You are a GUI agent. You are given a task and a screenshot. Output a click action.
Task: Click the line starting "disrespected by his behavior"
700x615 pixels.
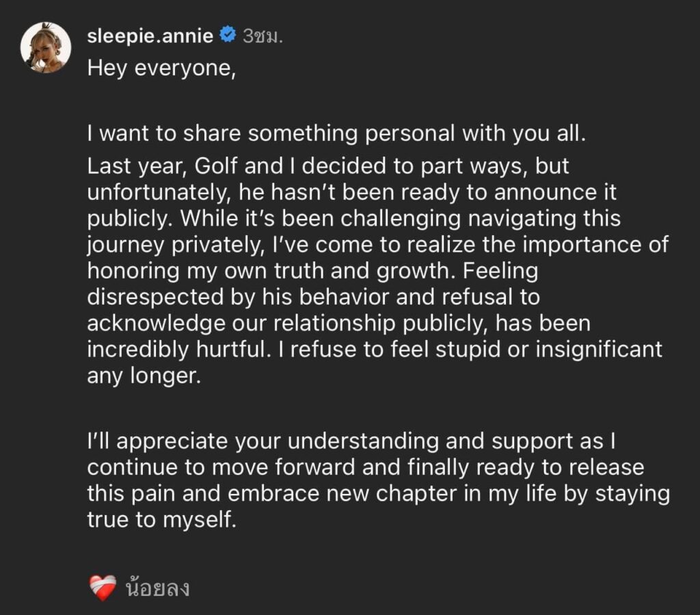313,297
